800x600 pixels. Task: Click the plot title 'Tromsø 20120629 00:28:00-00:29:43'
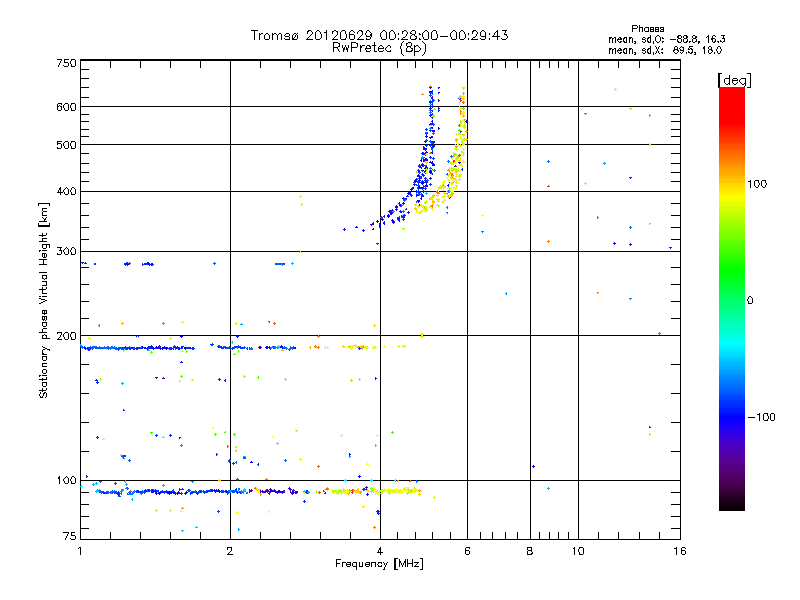coord(379,35)
